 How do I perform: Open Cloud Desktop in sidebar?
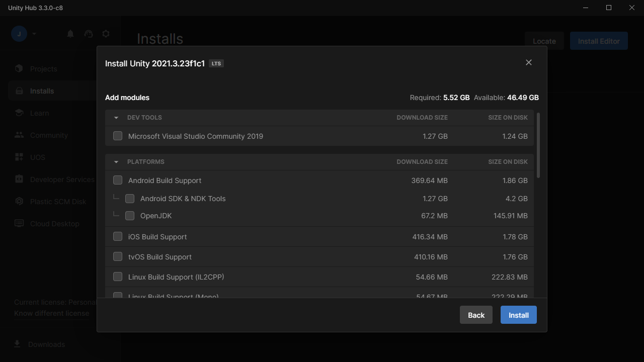(55, 224)
